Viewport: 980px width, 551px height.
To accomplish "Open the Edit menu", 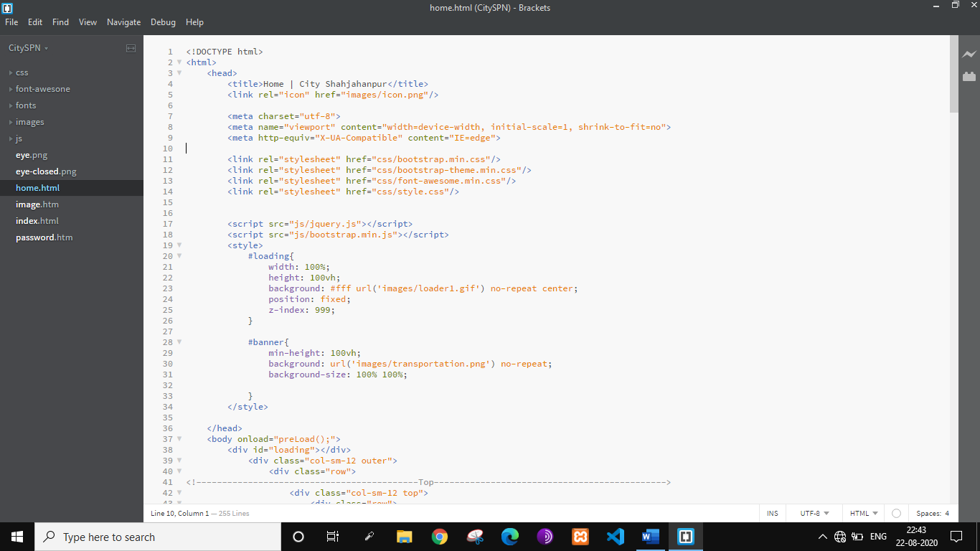I will pos(35,22).
